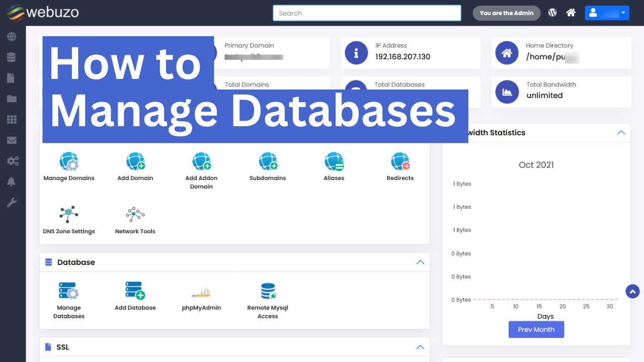Screen dimensions: 644x362
Task: Open DNS Zone Settings
Action: [69, 214]
